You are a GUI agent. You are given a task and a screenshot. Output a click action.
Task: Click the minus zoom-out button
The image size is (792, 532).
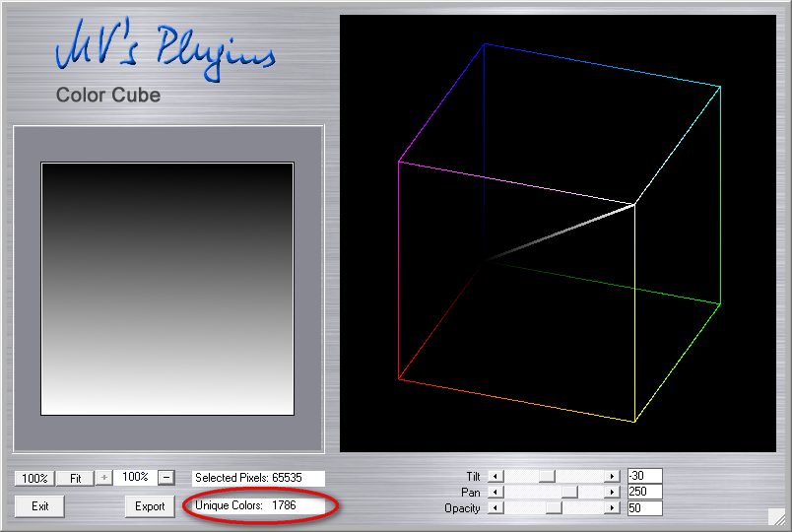[166, 478]
